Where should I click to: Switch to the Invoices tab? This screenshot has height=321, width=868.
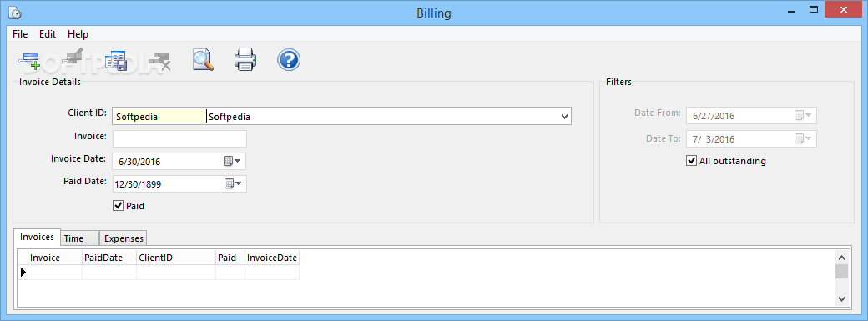coord(37,237)
